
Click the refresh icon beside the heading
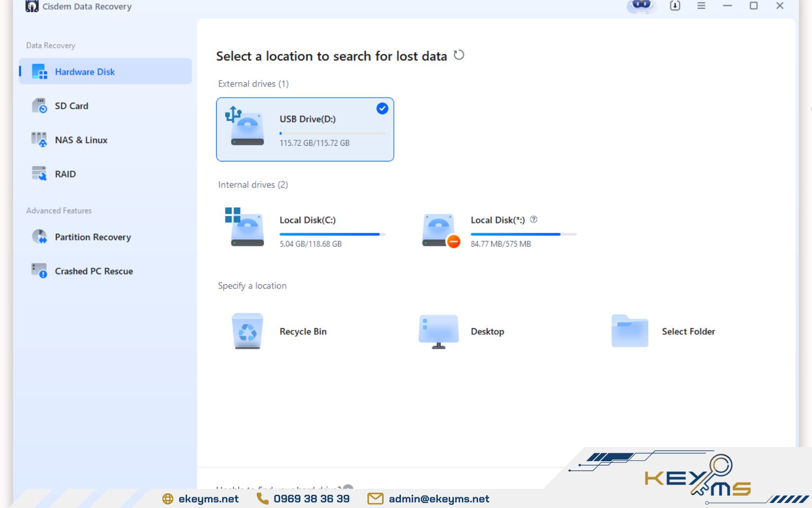(459, 55)
